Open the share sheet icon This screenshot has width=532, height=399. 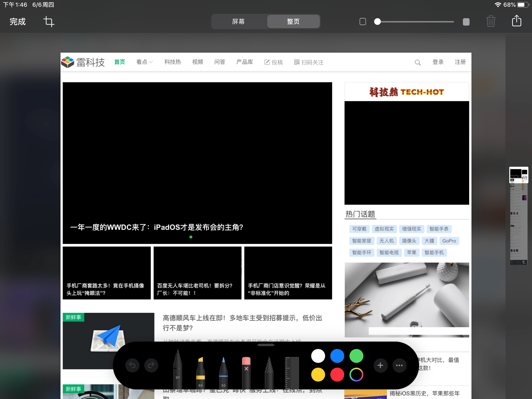tap(516, 21)
